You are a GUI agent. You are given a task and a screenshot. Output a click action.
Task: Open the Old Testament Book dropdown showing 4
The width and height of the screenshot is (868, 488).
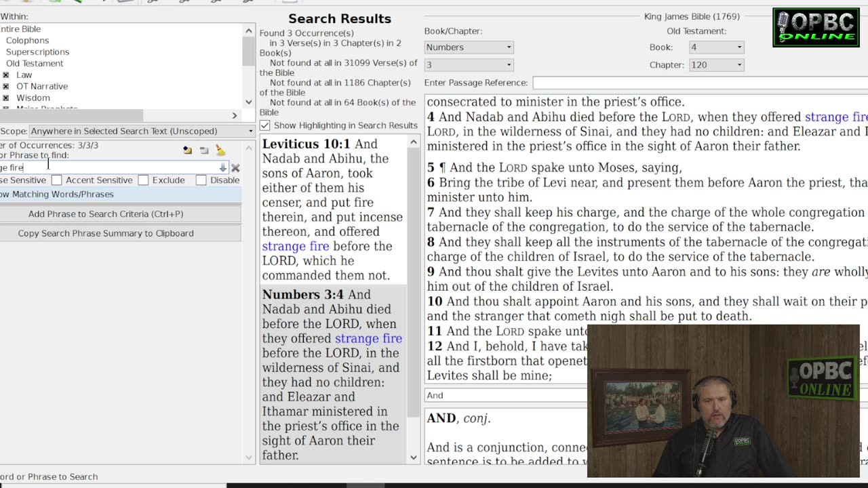[716, 47]
